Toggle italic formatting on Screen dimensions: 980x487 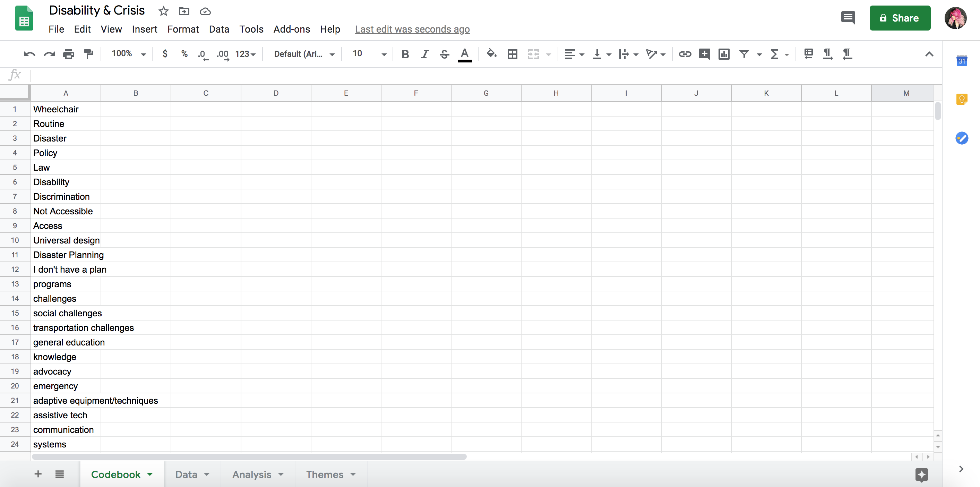(x=424, y=54)
